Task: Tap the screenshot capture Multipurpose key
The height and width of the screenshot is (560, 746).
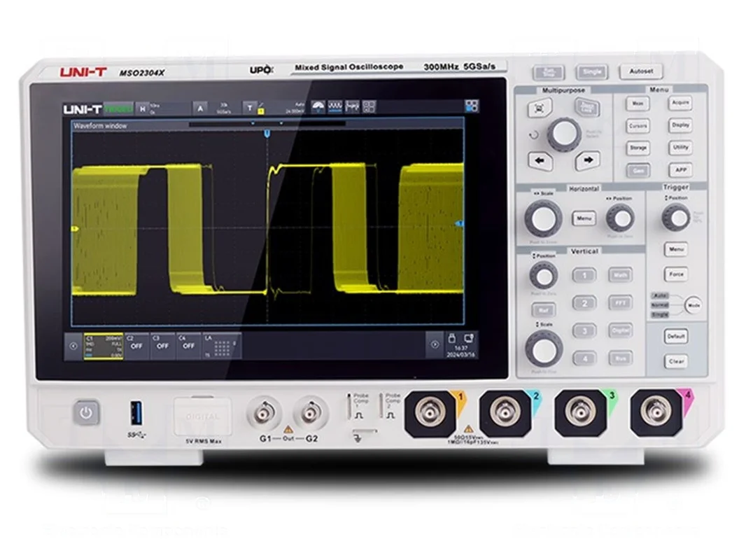Action: [540, 108]
